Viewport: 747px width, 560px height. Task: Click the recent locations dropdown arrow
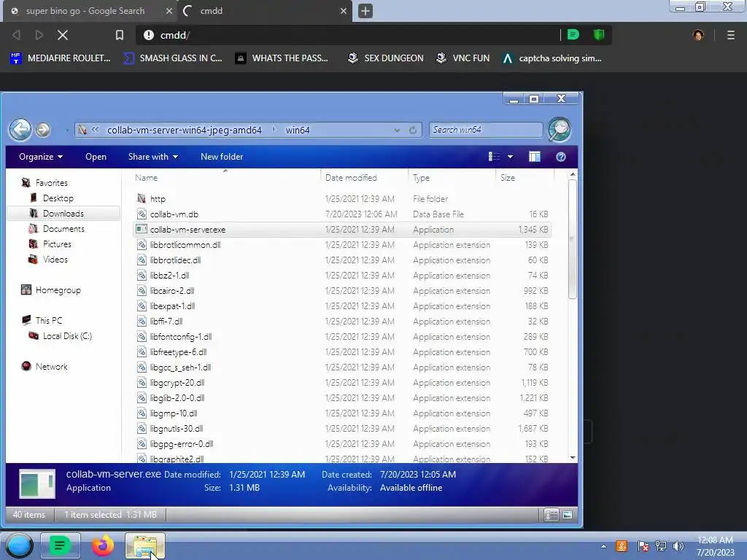pos(67,130)
